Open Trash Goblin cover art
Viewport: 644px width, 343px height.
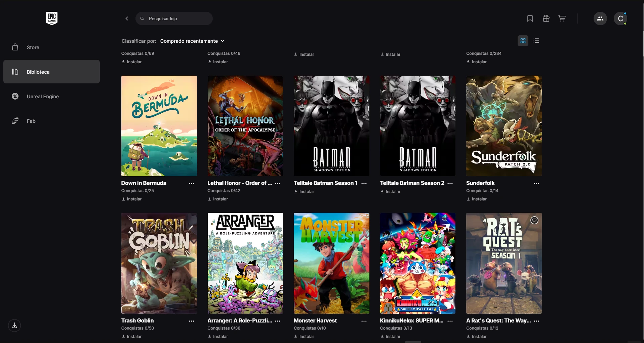coord(159,263)
